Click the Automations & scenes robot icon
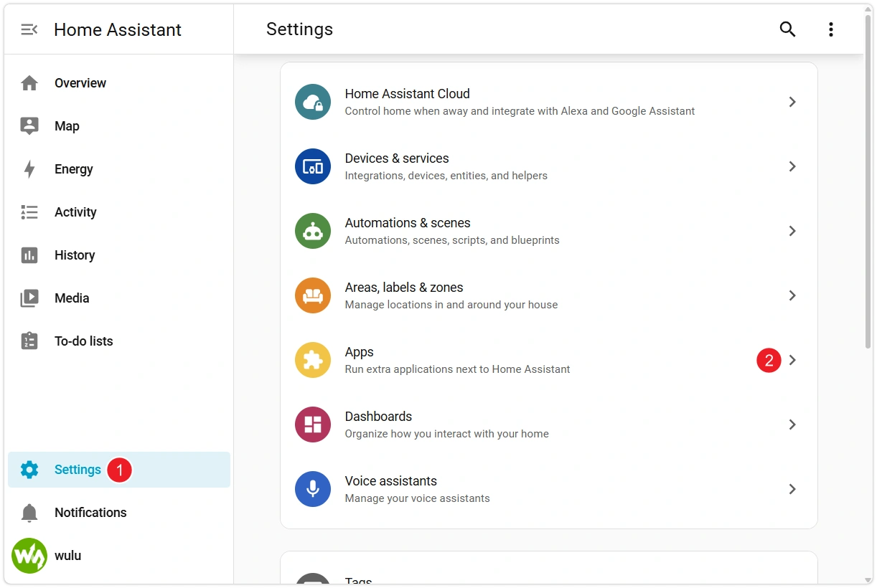877x588 pixels. (x=313, y=231)
